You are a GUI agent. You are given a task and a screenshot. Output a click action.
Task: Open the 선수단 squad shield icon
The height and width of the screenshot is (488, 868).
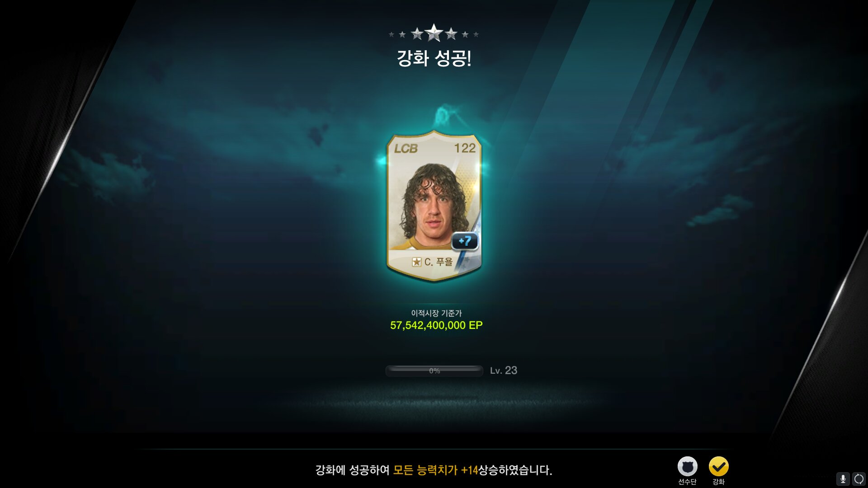pos(687,466)
